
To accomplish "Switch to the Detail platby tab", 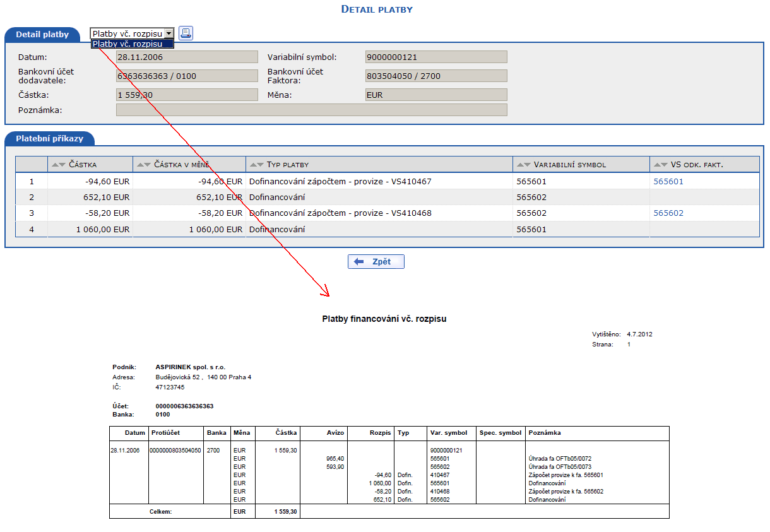I will pos(42,35).
